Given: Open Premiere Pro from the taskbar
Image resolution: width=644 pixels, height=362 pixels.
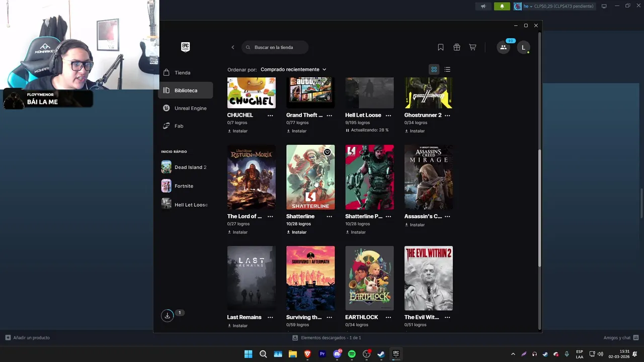Looking at the screenshot, I should point(323,354).
